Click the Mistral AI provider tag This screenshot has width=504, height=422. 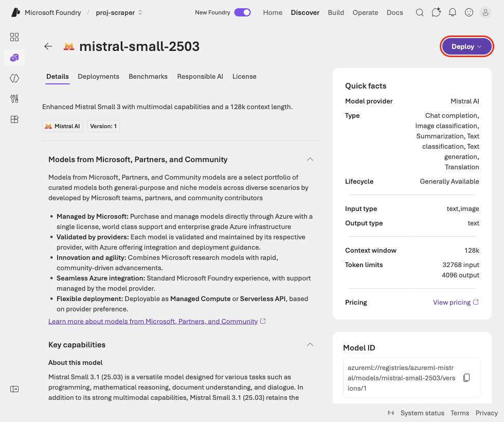(63, 126)
